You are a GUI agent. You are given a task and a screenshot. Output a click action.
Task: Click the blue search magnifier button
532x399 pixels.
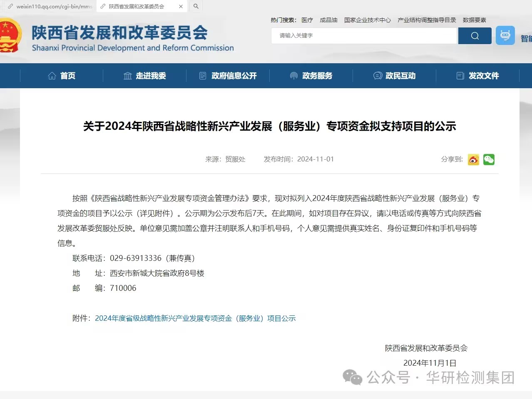point(475,36)
